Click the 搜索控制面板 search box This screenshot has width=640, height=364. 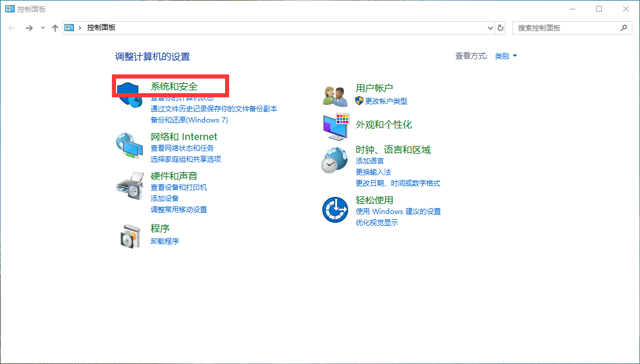(566, 28)
